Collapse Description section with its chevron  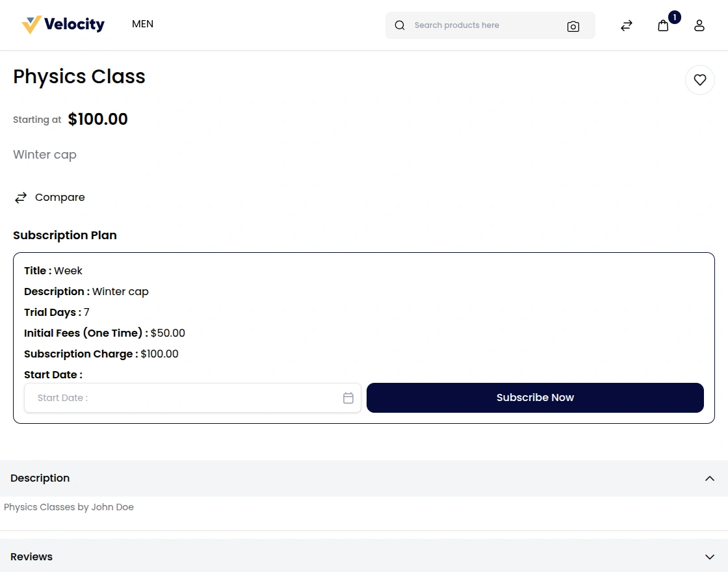[709, 478]
